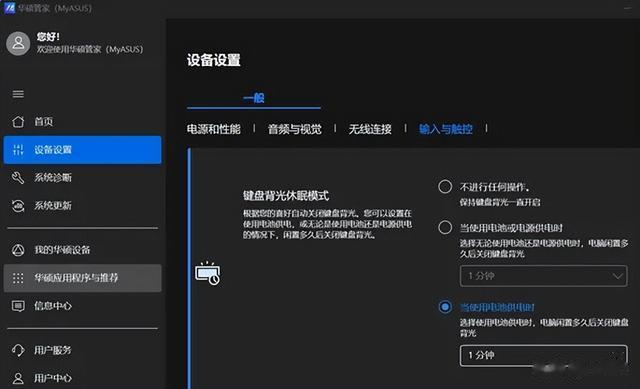This screenshot has height=389, width=640.
Task: Go to 音频与视觉 section
Action: [x=294, y=129]
